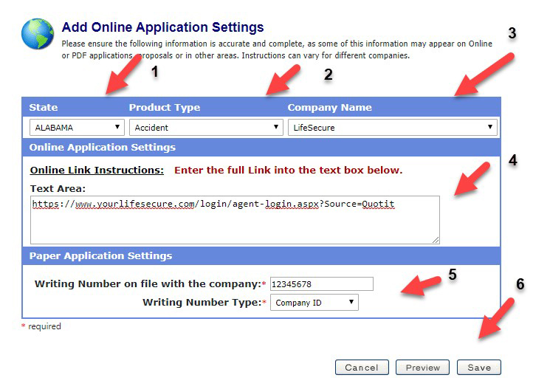The width and height of the screenshot is (533, 392).
Task: Click the writing number field containing 12345678
Action: (x=321, y=284)
